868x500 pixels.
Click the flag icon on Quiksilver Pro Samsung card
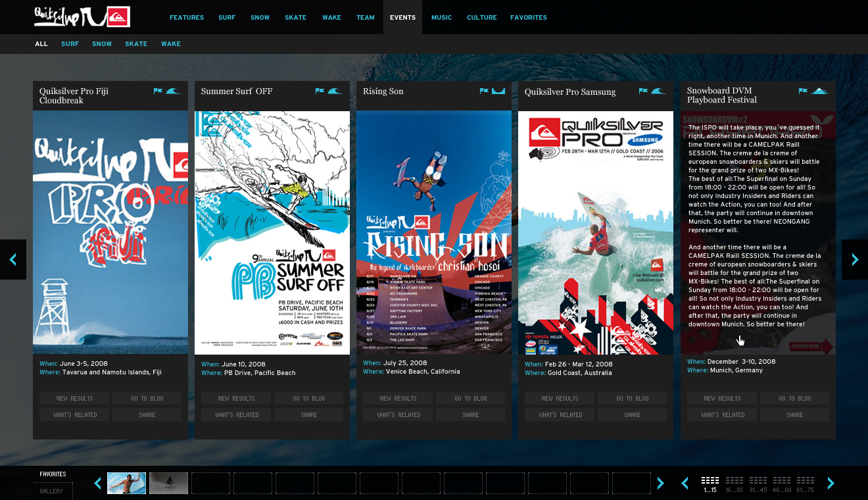point(643,91)
